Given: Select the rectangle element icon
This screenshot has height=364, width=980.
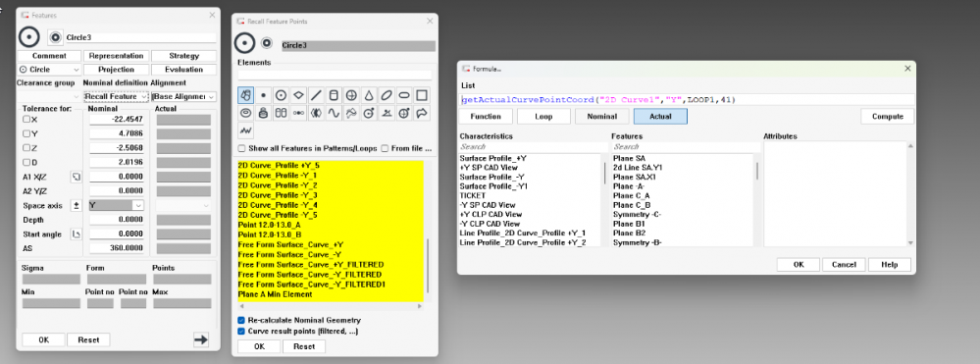Looking at the screenshot, I should pos(421,96).
